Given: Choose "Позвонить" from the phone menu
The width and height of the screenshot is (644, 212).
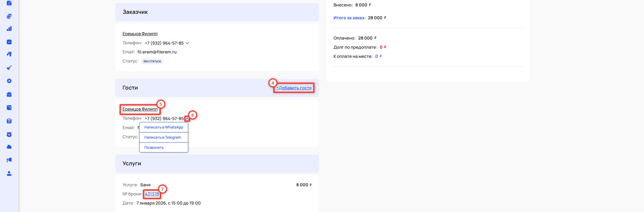Looking at the screenshot, I should point(154,147).
